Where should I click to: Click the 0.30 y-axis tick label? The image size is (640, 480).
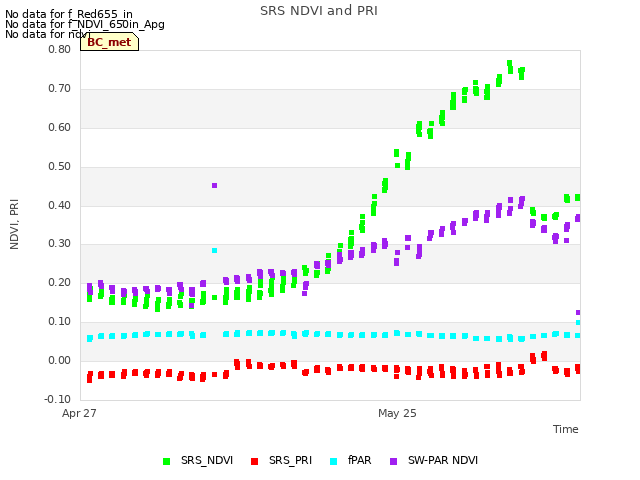click(x=59, y=244)
